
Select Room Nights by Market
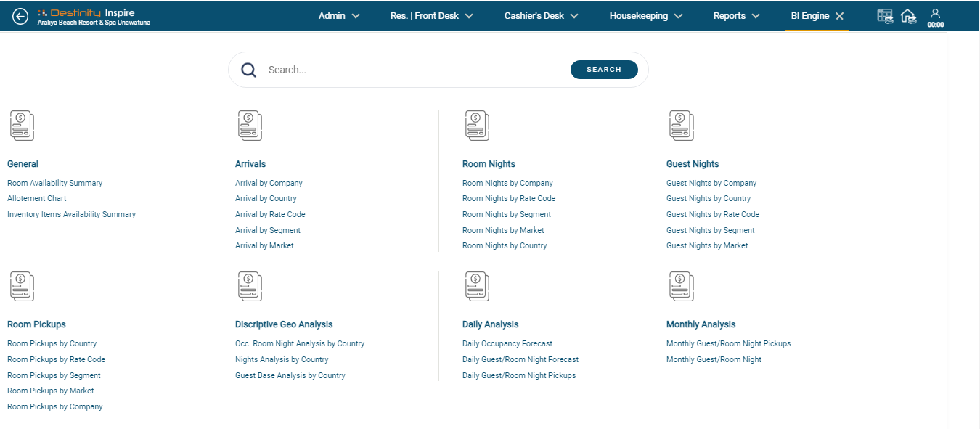tap(503, 230)
